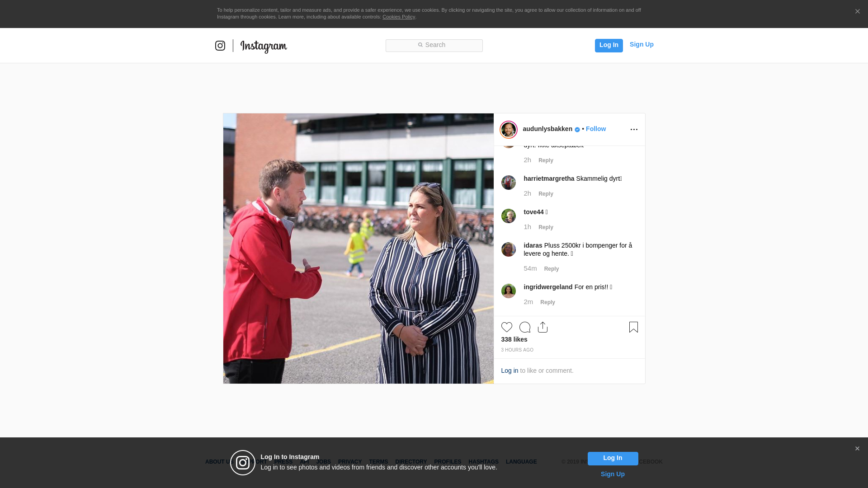The height and width of the screenshot is (488, 868).
Task: Reply to tove44's comment
Action: 546,227
